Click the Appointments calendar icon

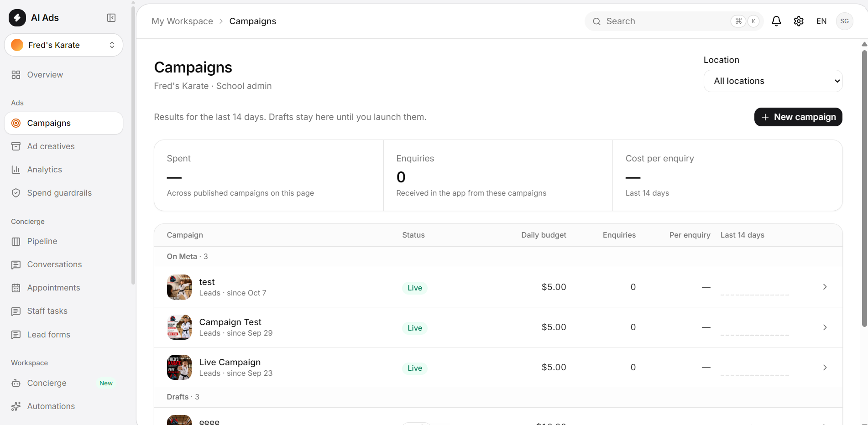[x=16, y=288]
